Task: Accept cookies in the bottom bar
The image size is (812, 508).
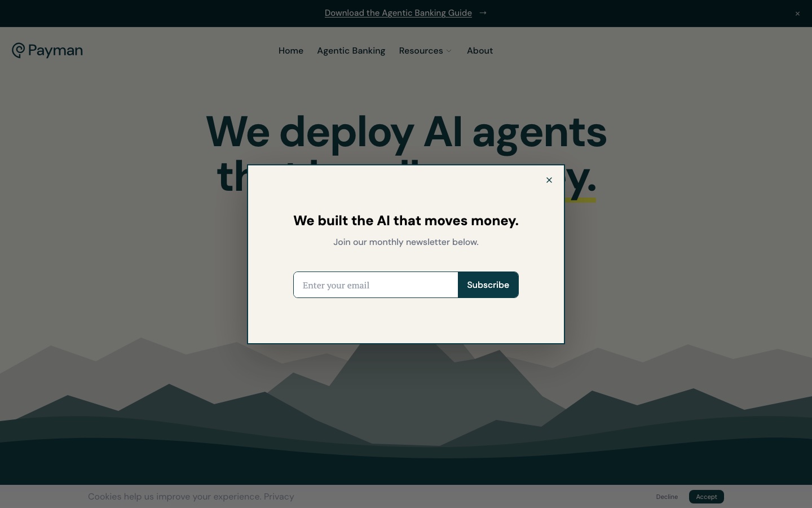Action: click(707, 497)
